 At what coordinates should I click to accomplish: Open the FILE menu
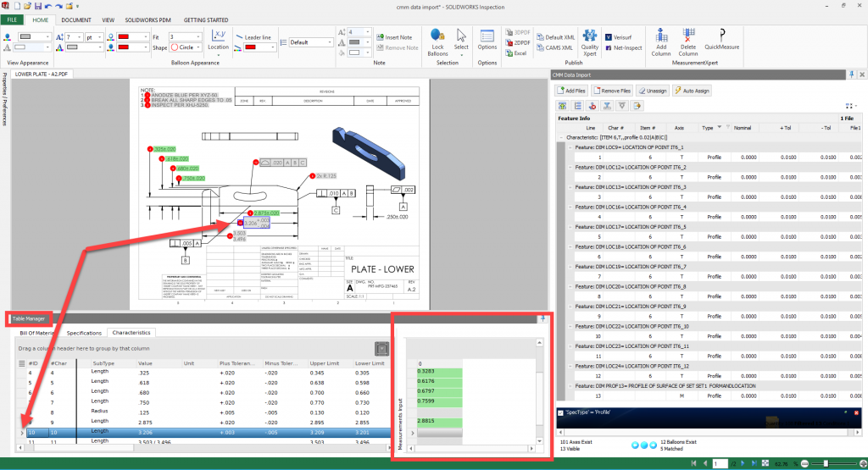point(12,20)
